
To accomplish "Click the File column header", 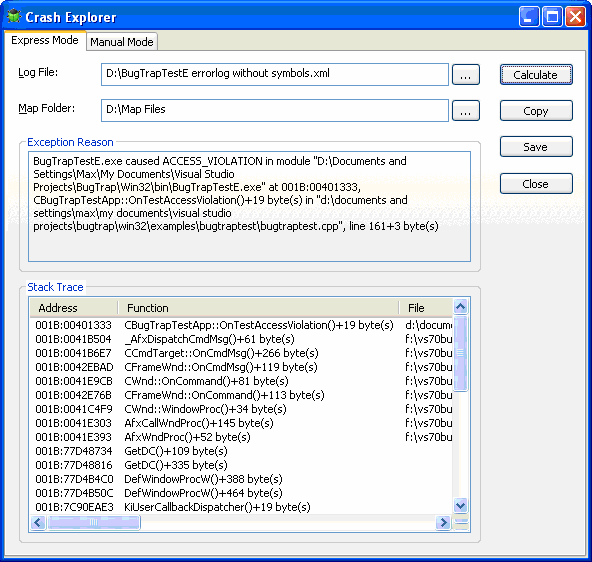I will (426, 308).
